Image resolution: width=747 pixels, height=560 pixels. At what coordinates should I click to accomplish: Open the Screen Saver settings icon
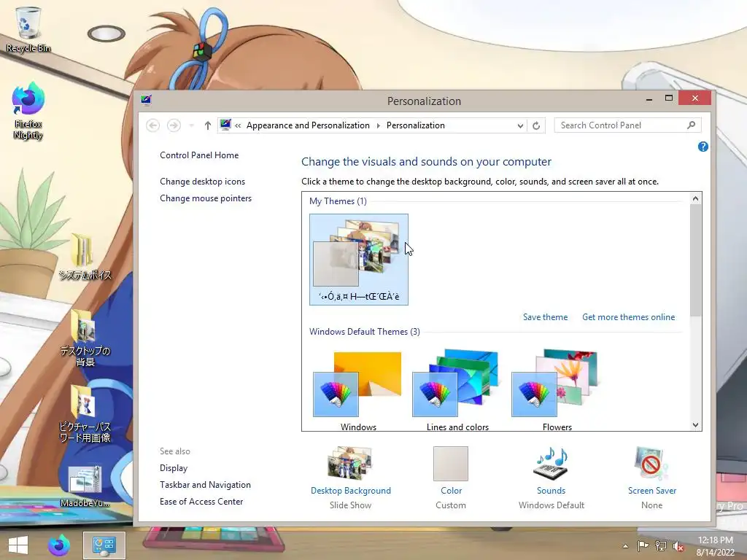tap(651, 463)
